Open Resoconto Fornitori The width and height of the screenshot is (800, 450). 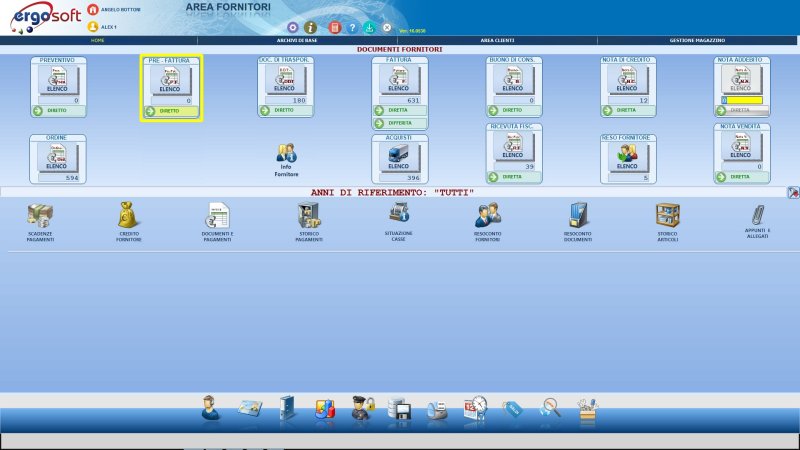click(x=488, y=222)
